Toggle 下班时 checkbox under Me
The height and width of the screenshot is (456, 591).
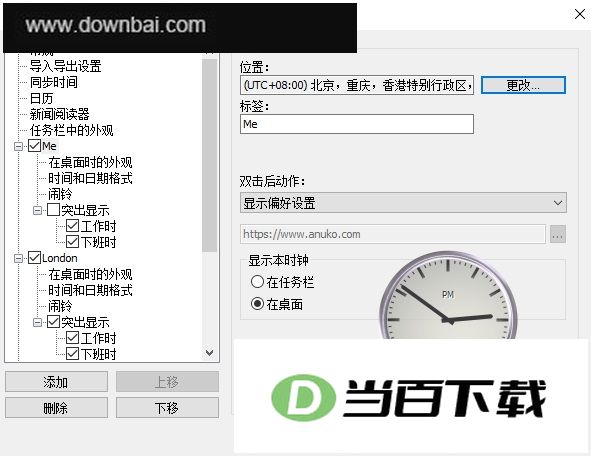coord(72,242)
